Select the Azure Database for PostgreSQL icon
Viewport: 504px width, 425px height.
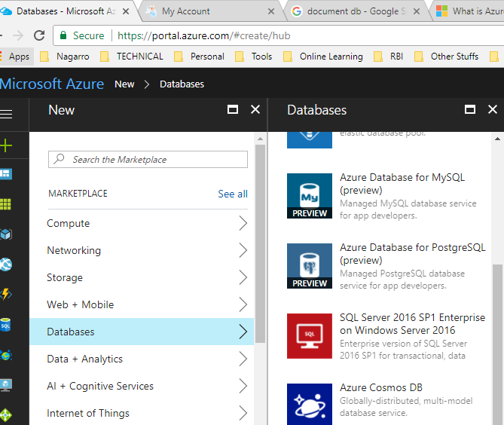(x=310, y=265)
